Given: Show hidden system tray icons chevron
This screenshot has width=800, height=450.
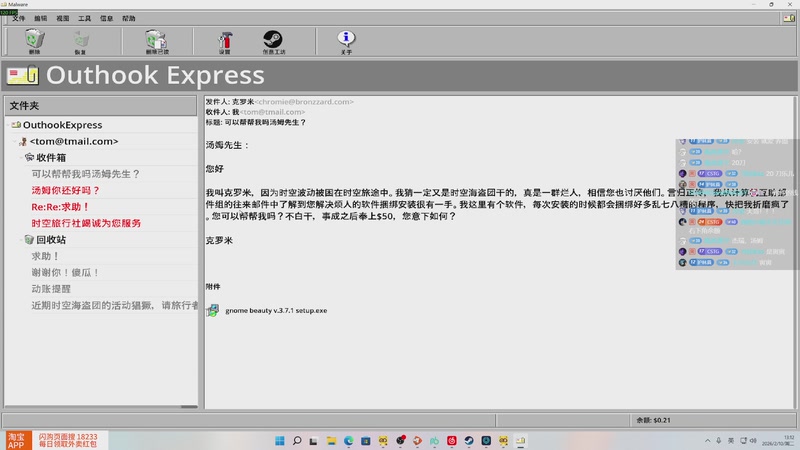Looking at the screenshot, I should [x=708, y=441].
